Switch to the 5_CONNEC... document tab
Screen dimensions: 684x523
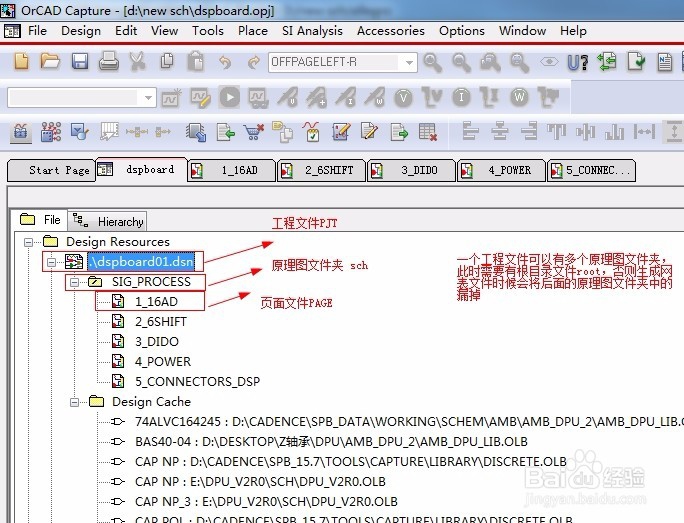[x=592, y=170]
